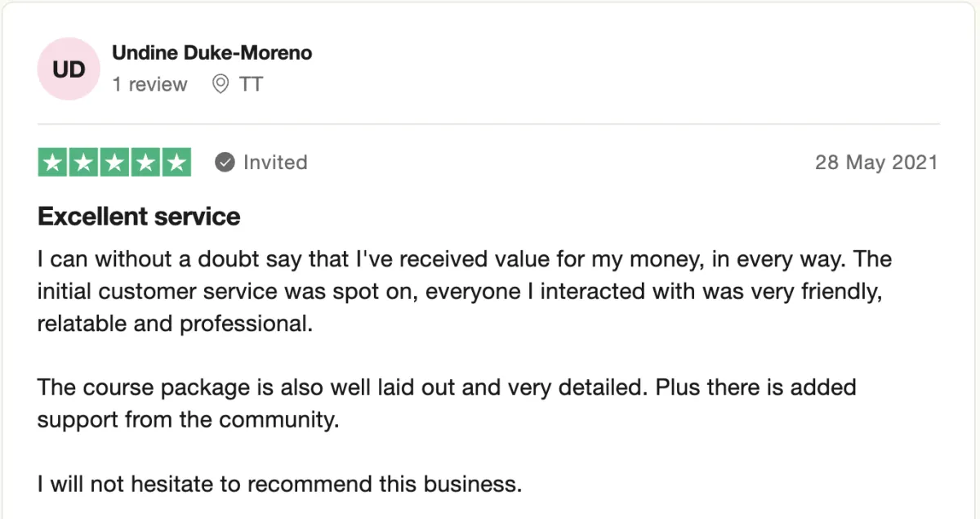Click the second green star
This screenshot has width=980, height=519.
pos(84,163)
